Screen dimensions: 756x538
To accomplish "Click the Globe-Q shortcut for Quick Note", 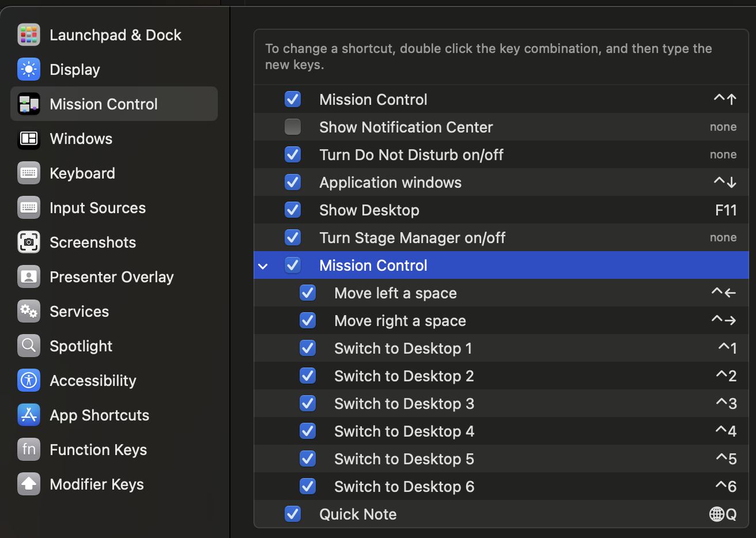I will pos(723,514).
